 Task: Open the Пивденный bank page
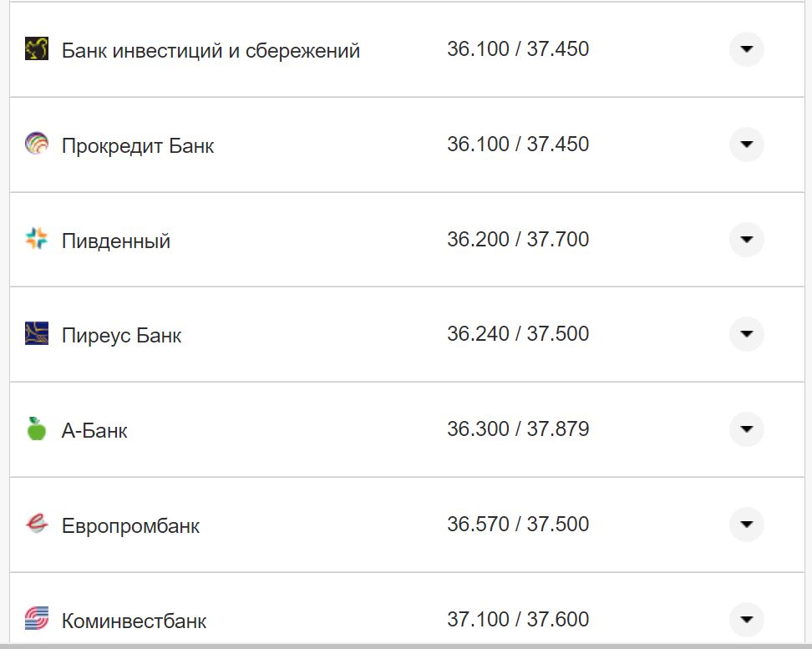(x=117, y=240)
